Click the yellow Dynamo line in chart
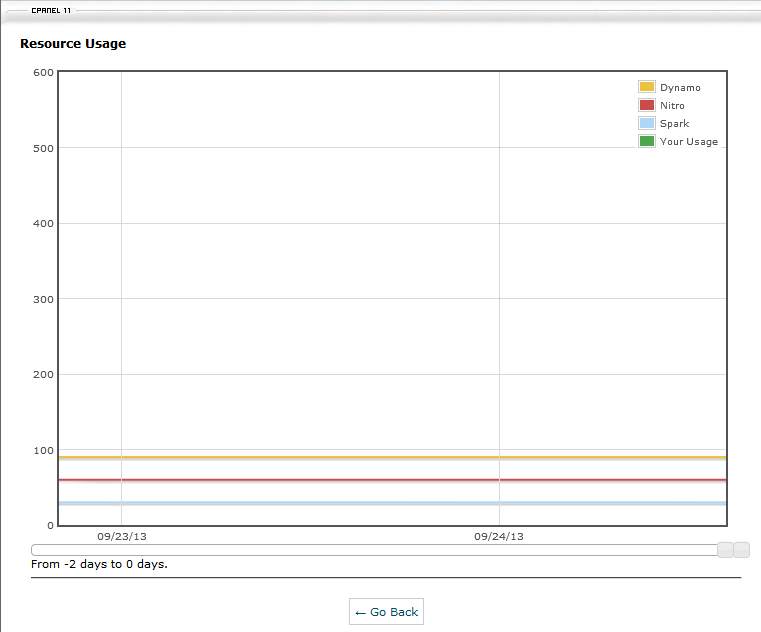Image resolution: width=761 pixels, height=632 pixels. click(300, 457)
